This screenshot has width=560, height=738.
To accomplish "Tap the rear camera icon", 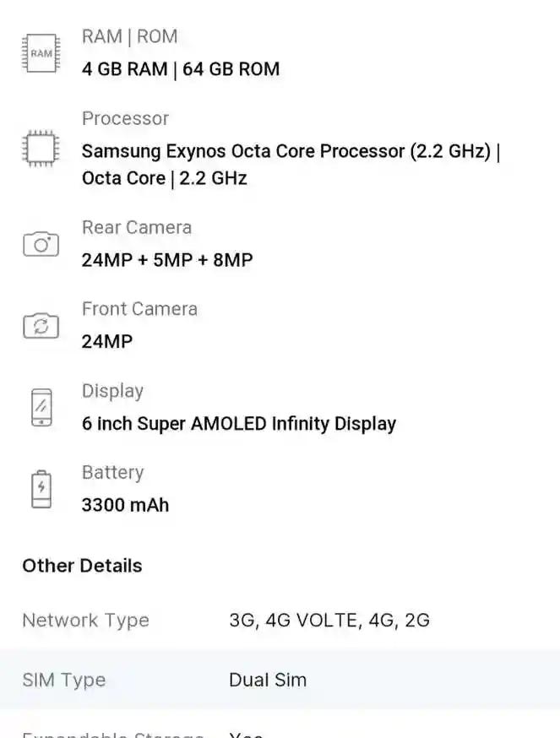I will [x=41, y=244].
